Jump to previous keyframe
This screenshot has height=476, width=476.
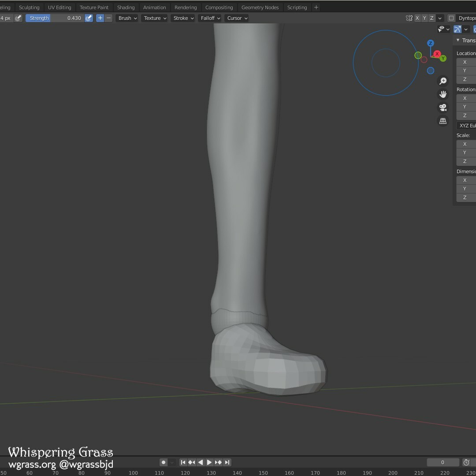point(192,462)
